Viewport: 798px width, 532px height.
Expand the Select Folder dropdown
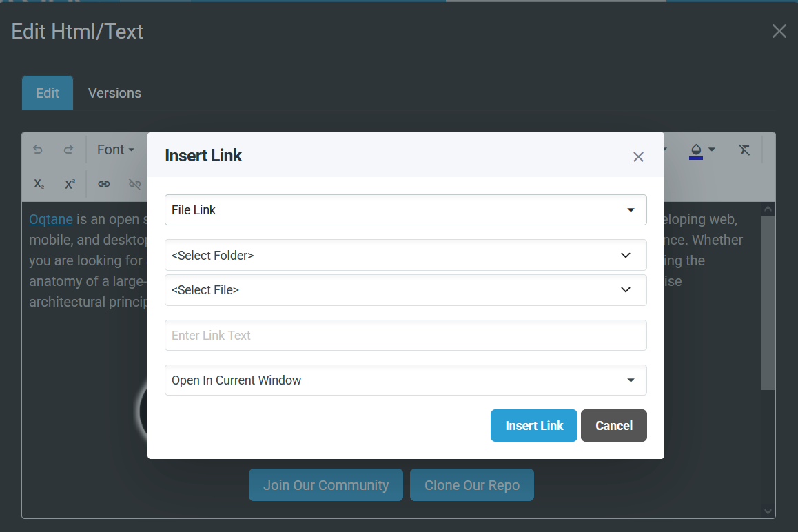(405, 256)
